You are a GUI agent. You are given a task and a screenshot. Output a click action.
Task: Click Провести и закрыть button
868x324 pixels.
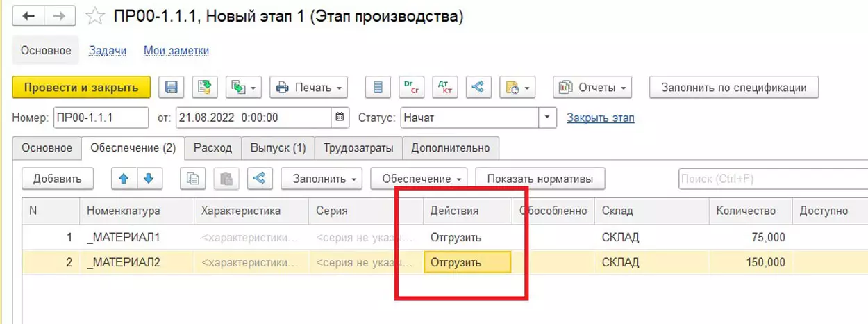point(81,88)
